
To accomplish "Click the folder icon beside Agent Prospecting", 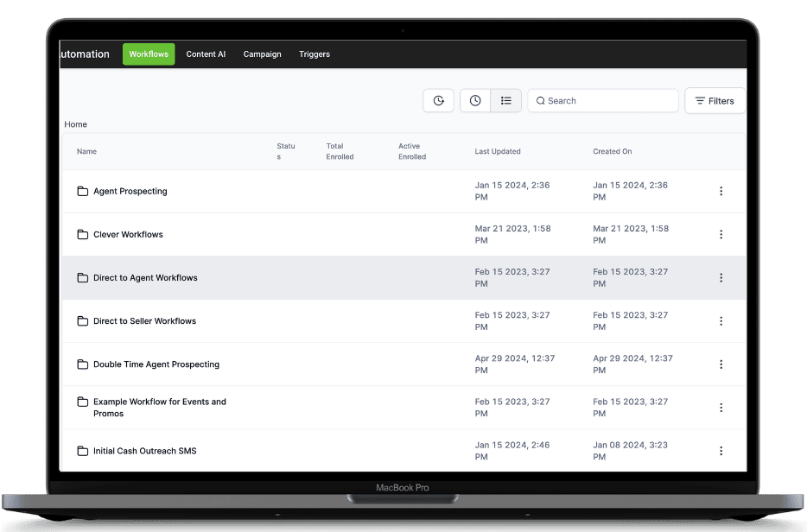I will tap(83, 192).
